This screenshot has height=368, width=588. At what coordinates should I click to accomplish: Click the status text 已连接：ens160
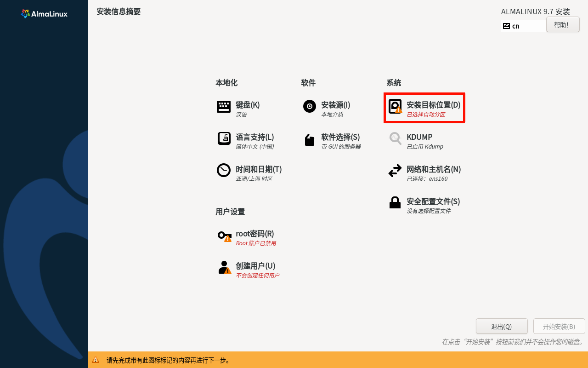tap(427, 179)
